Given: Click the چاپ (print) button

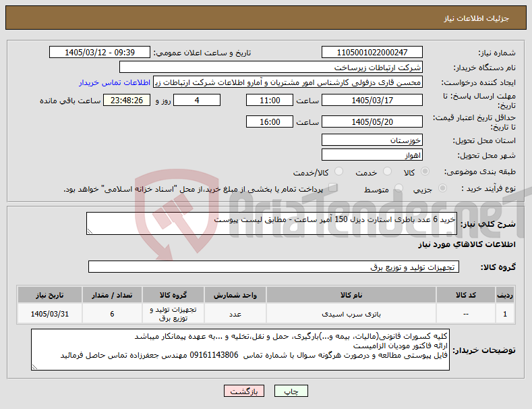Looking at the screenshot, I should pyautogui.click(x=291, y=391).
